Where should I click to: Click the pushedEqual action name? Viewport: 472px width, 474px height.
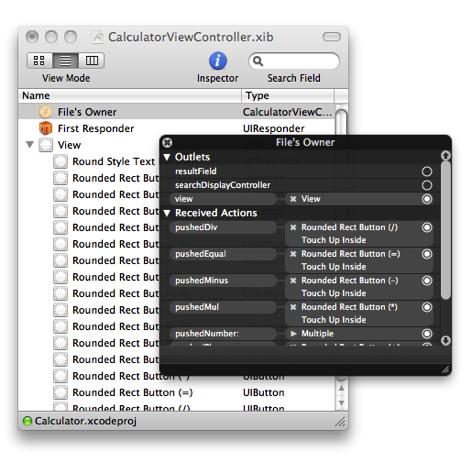201,254
